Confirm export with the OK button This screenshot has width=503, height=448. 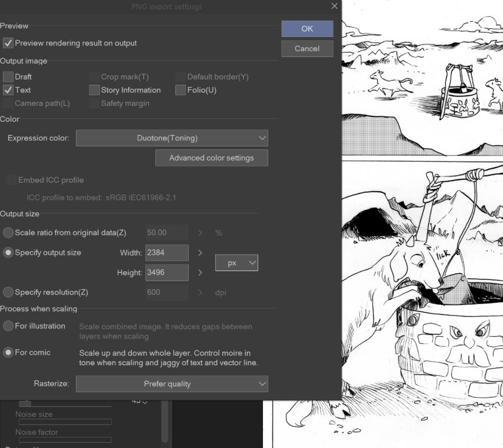pyautogui.click(x=307, y=29)
